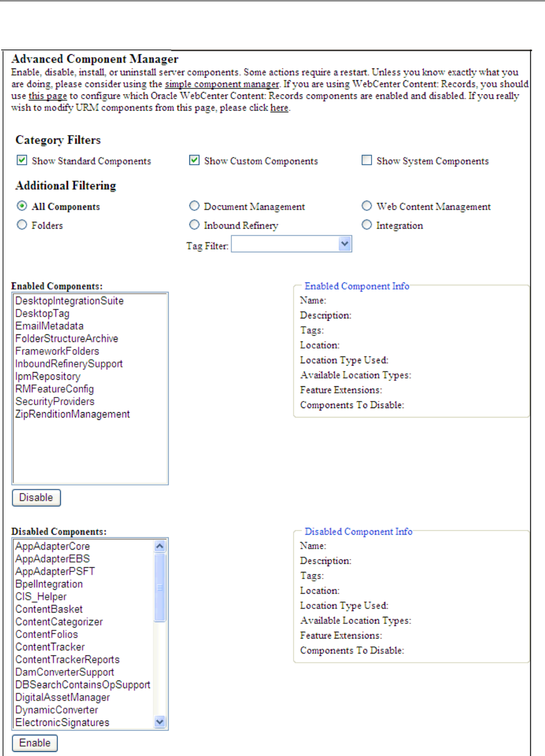This screenshot has width=545, height=756.
Task: Select the Document Management filter
Action: [194, 206]
